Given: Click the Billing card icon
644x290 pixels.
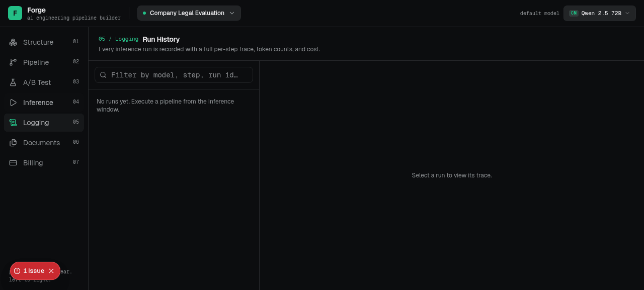Looking at the screenshot, I should click(13, 163).
